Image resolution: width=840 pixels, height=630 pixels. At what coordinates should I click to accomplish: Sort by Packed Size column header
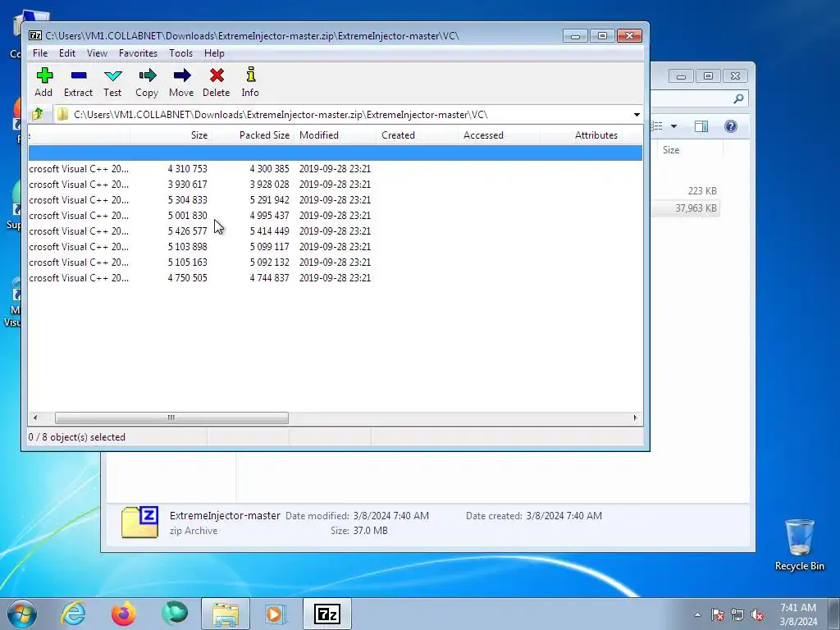tap(253, 135)
